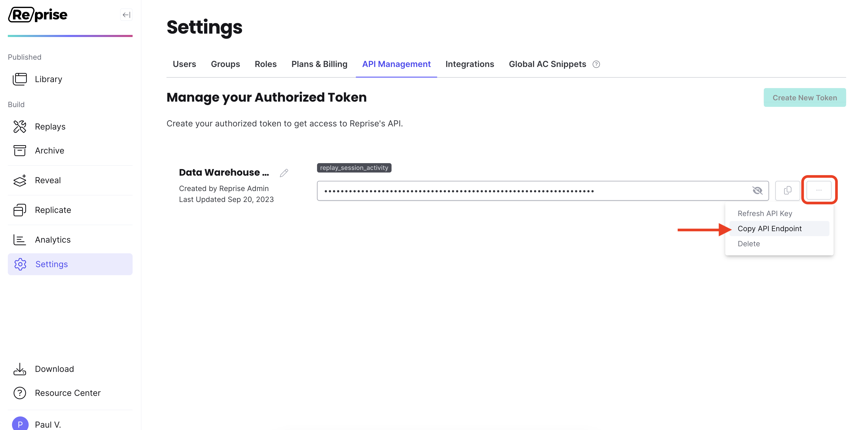Open the Paul V. name label
Viewport: 868px width, 430px height.
[x=48, y=425]
